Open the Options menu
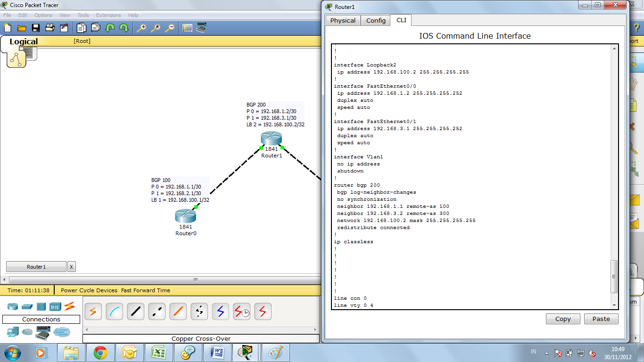This screenshot has height=362, width=644. (43, 15)
